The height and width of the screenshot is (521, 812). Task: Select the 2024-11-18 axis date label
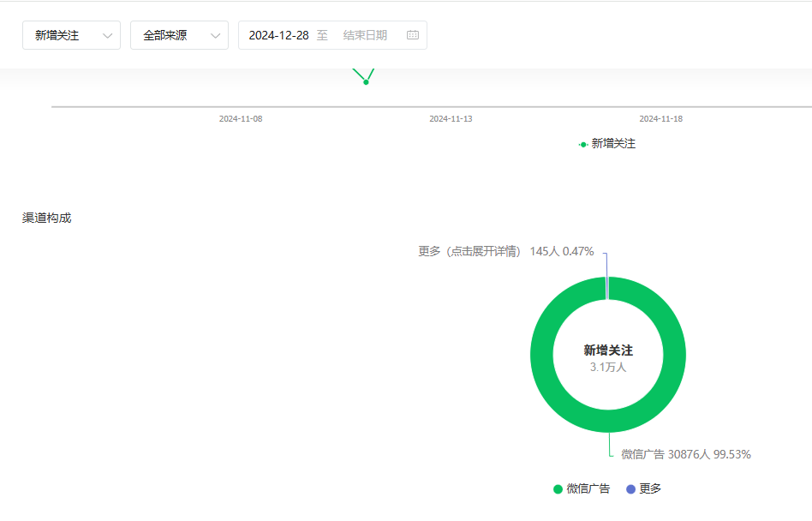660,119
